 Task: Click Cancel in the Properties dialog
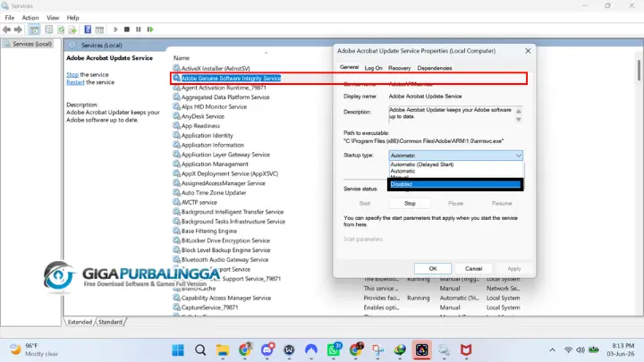point(473,268)
